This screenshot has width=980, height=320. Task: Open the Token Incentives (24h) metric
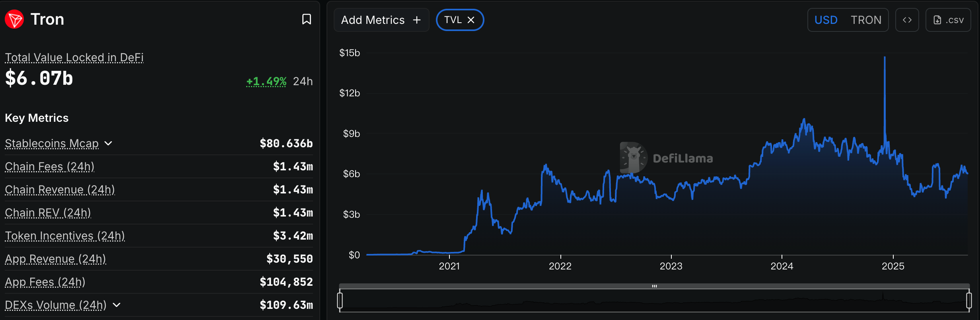tap(64, 236)
